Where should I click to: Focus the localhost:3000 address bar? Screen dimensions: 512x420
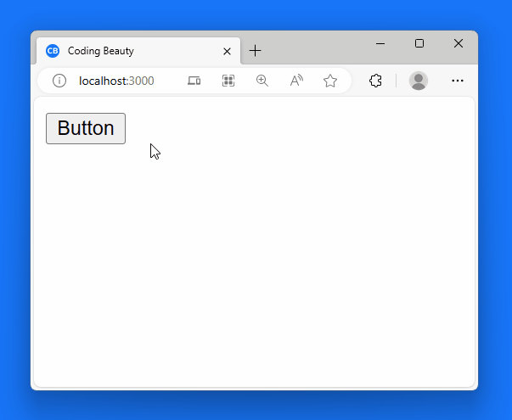pyautogui.click(x=127, y=81)
